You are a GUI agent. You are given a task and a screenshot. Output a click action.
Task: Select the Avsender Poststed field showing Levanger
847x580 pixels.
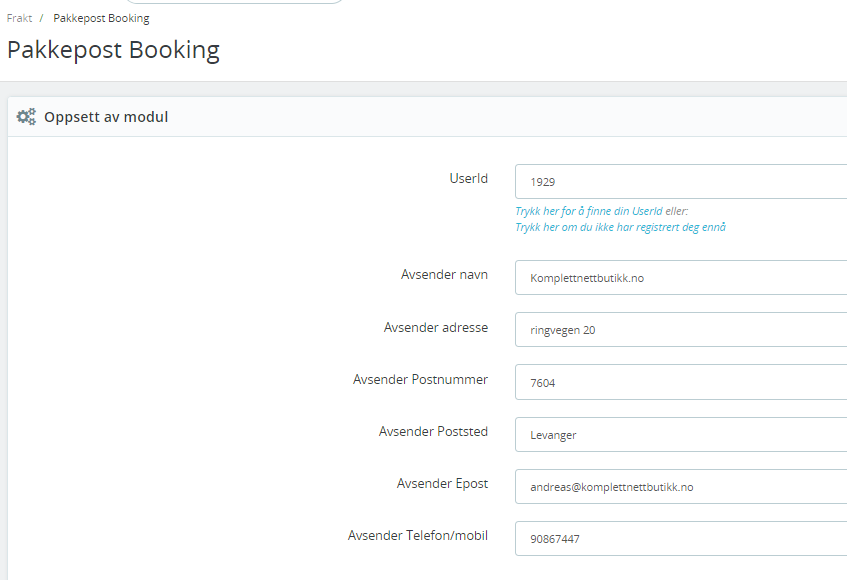pyautogui.click(x=681, y=434)
